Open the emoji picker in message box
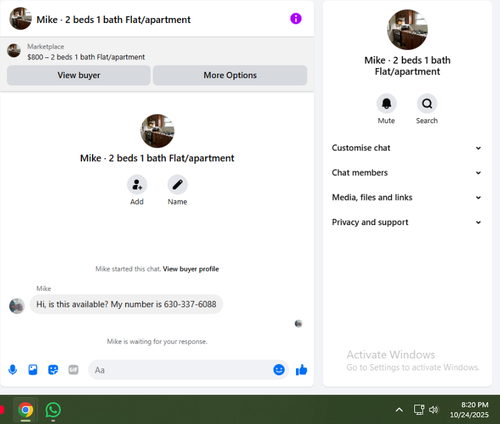 coord(279,370)
